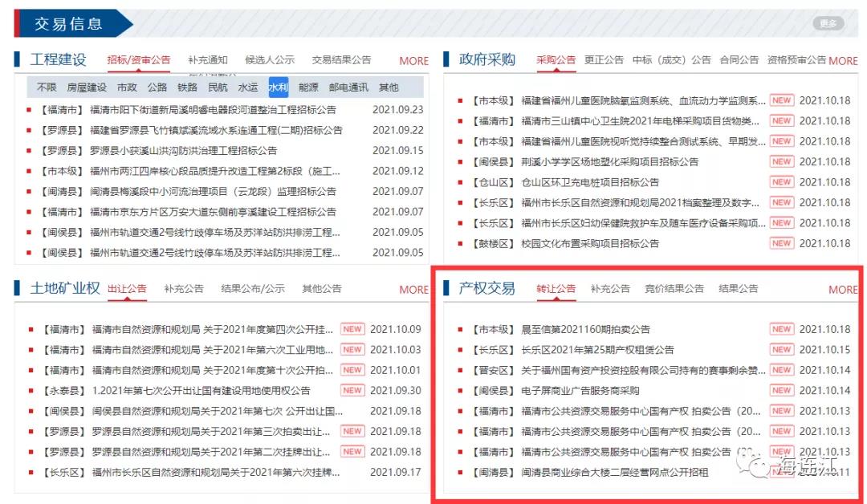Screen dimensions: 867x504
Task: Filter by 铁路 category
Action: (187, 87)
